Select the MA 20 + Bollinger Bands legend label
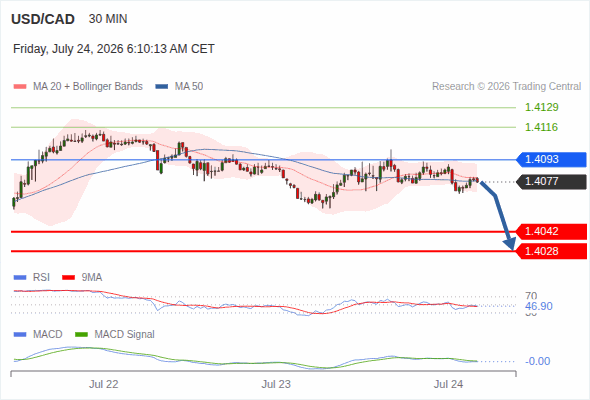The height and width of the screenshot is (400, 590). (x=88, y=87)
